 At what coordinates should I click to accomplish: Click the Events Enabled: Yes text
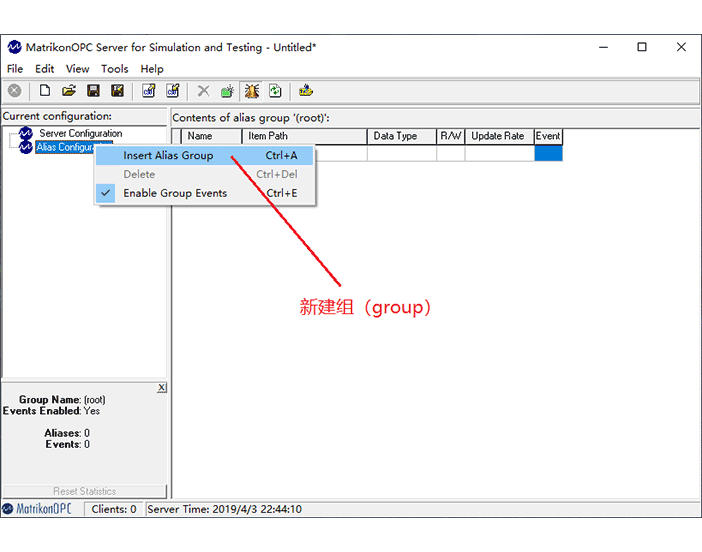(x=51, y=411)
